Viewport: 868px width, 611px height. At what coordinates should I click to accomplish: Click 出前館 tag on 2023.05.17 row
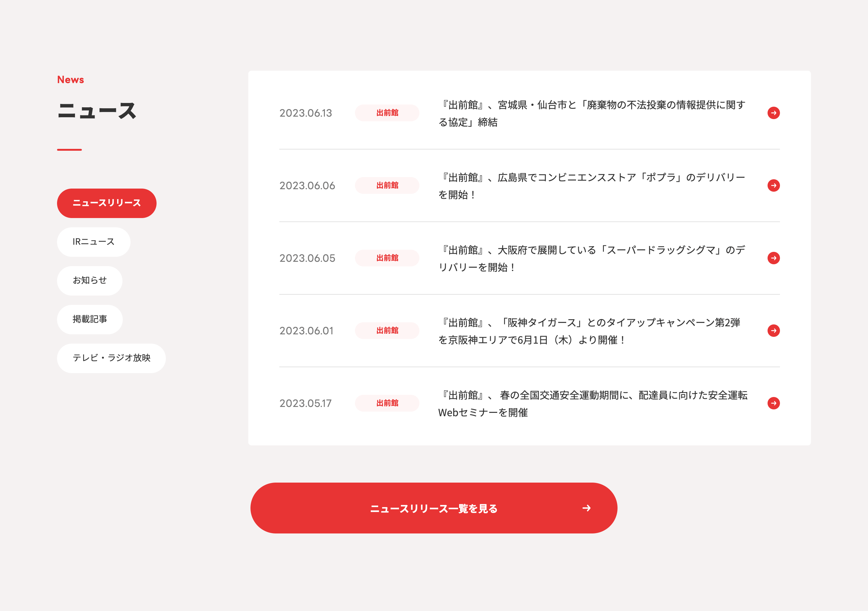pos(387,404)
